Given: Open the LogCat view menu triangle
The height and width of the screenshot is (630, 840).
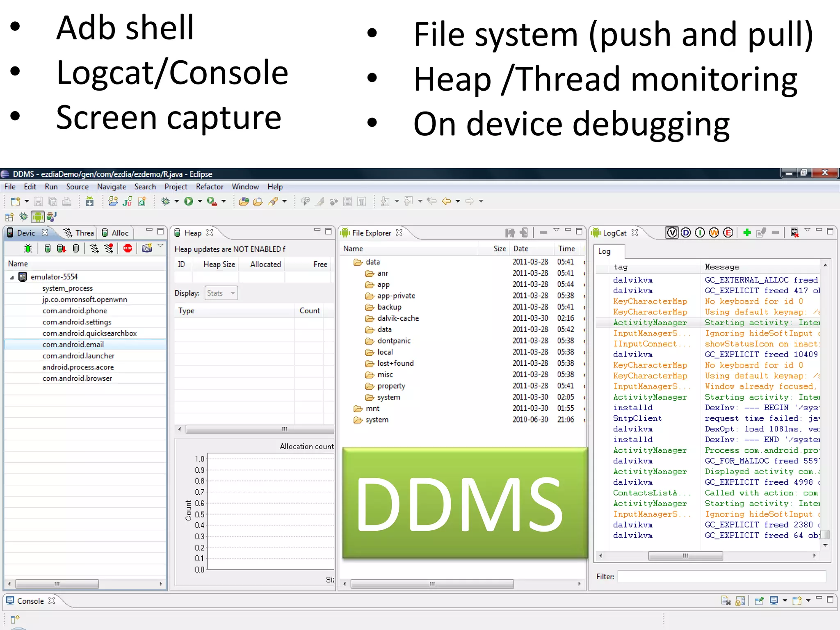Looking at the screenshot, I should (x=808, y=231).
